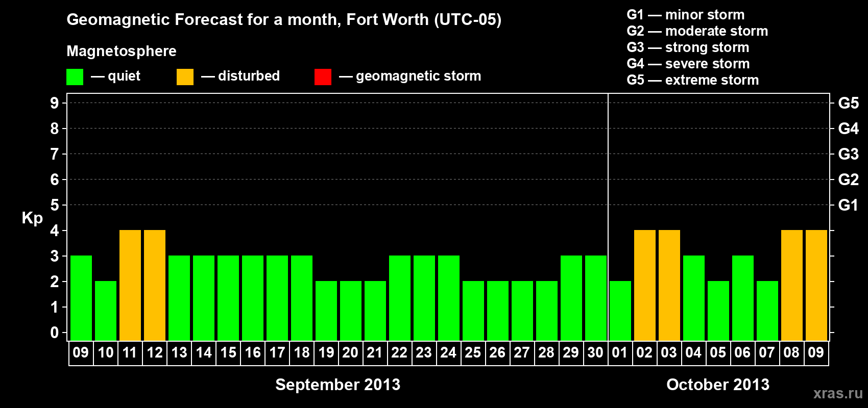Click the September 29 green bar
868x408 pixels.
(571, 298)
